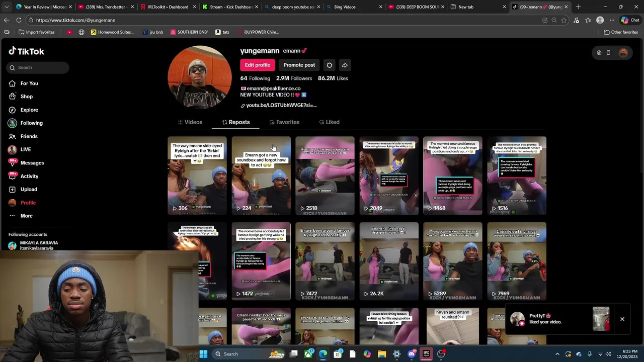Click the browser back arrow
Screen dimensions: 644x362
7,20
